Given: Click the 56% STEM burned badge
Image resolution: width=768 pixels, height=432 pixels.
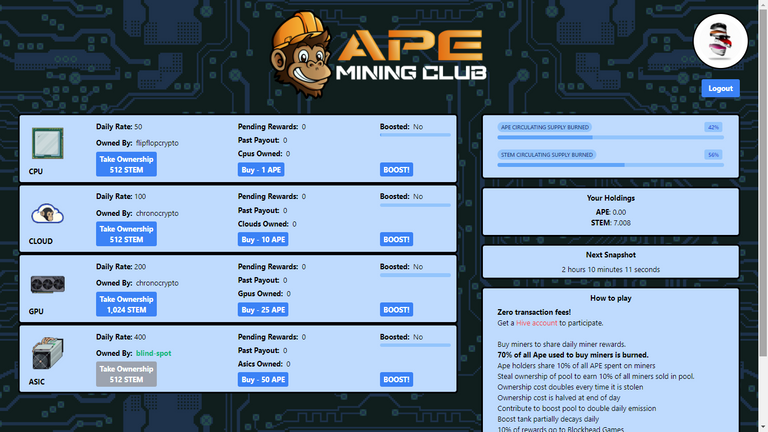Looking at the screenshot, I should pos(713,155).
